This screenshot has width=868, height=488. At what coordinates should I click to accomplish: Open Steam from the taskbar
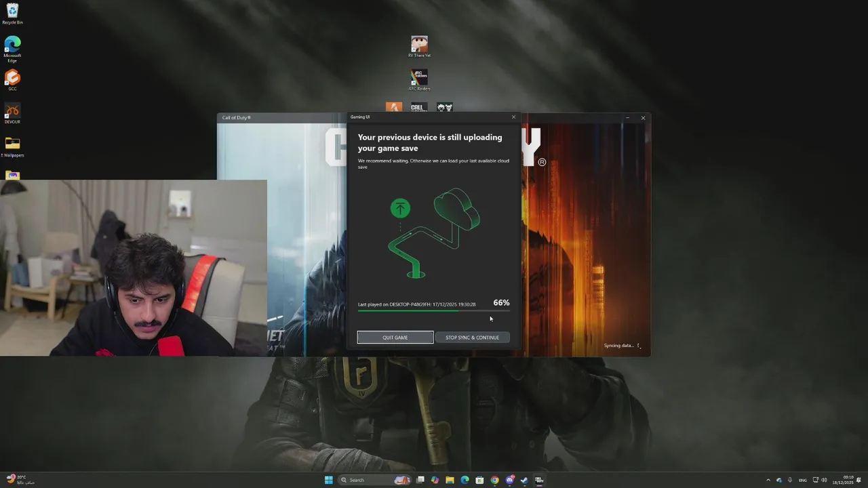(524, 480)
